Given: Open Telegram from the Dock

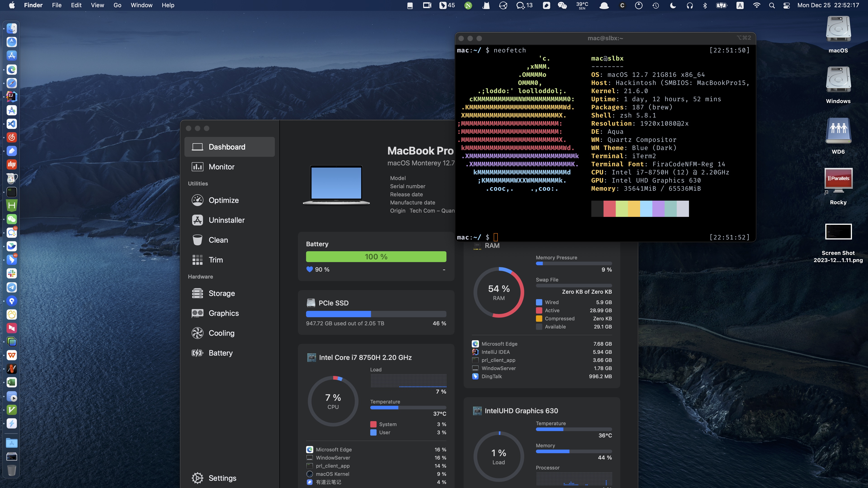Looking at the screenshot, I should click(12, 287).
